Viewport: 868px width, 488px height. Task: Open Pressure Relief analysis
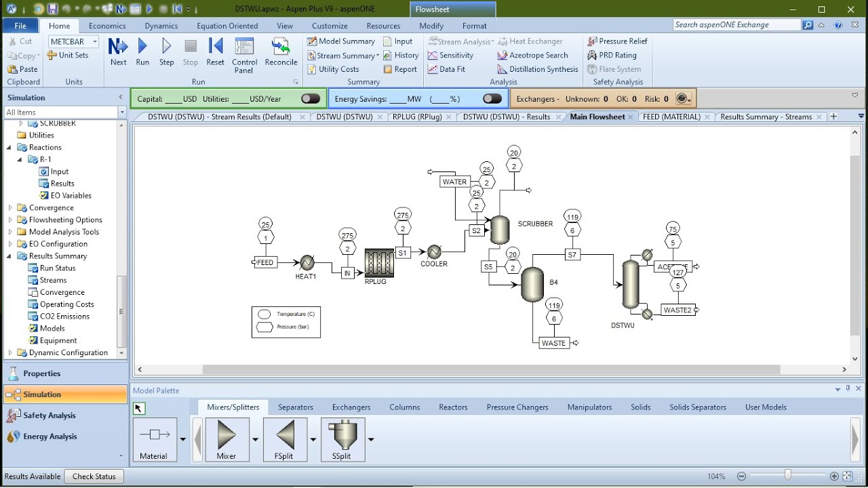(618, 41)
